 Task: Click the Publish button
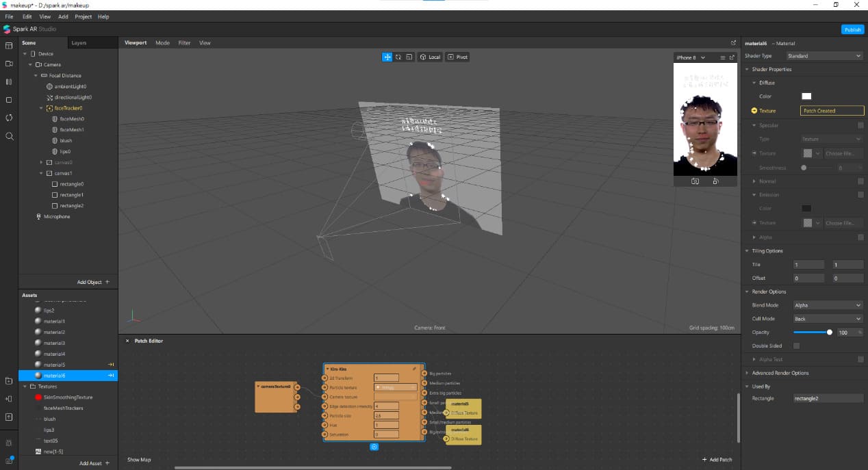click(852, 29)
